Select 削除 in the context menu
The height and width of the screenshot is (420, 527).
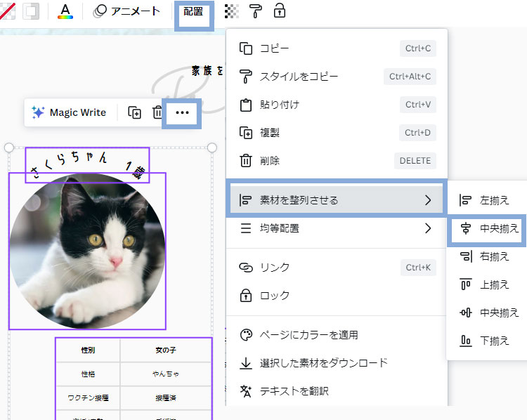click(x=337, y=161)
